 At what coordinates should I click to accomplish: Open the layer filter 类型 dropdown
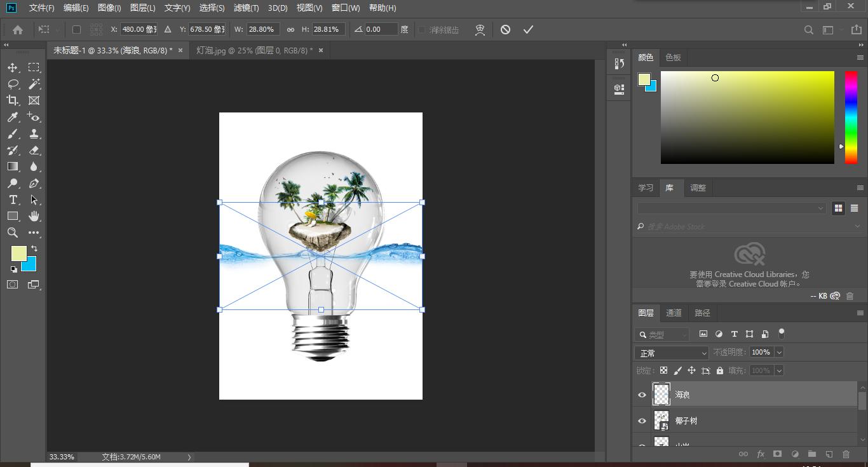(x=662, y=335)
